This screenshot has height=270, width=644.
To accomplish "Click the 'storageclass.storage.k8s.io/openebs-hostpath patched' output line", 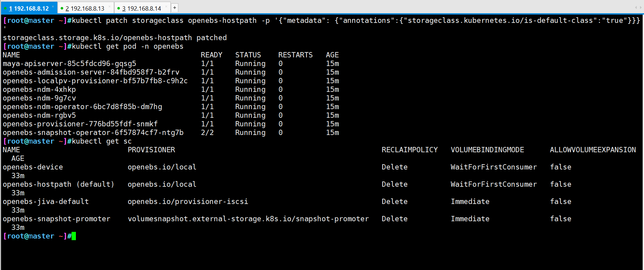I will pos(115,38).
